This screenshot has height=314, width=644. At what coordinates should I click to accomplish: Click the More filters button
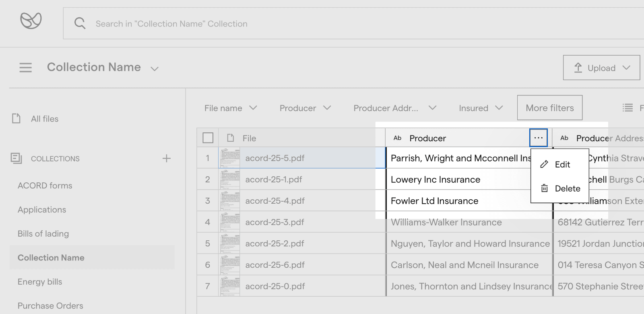550,107
